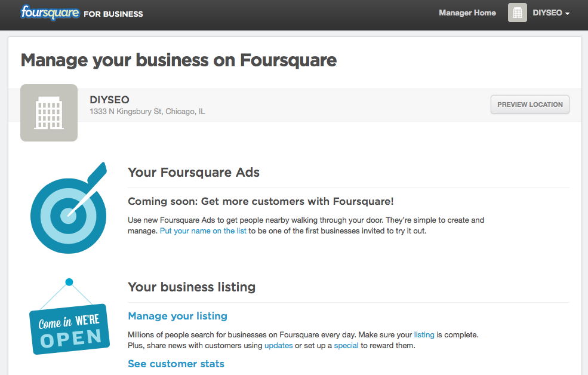Click the 'updates' link

click(278, 346)
